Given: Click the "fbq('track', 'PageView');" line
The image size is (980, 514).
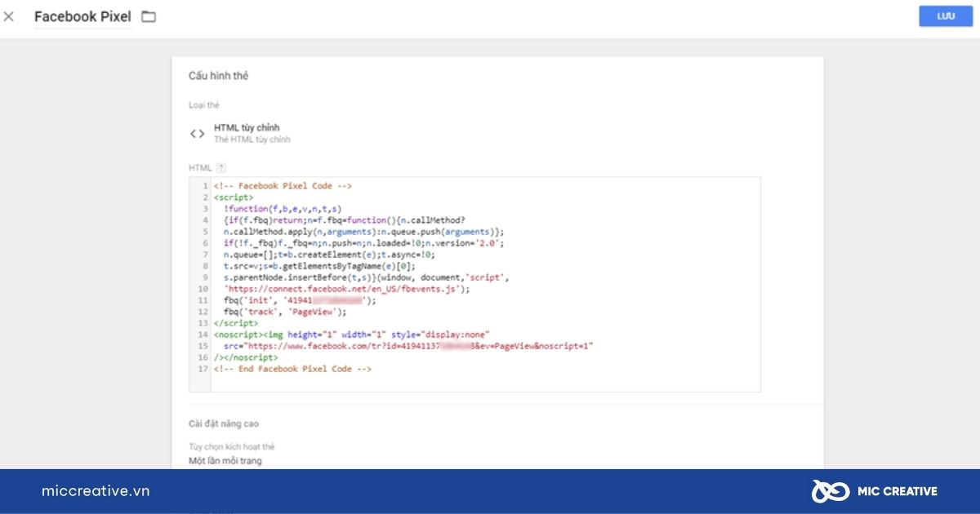Looking at the screenshot, I should point(285,312).
